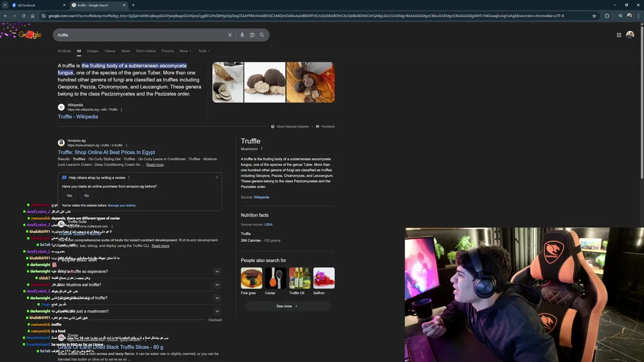Open the Chrome extensions puzzle icon
This screenshot has width=644, height=362.
[607, 16]
